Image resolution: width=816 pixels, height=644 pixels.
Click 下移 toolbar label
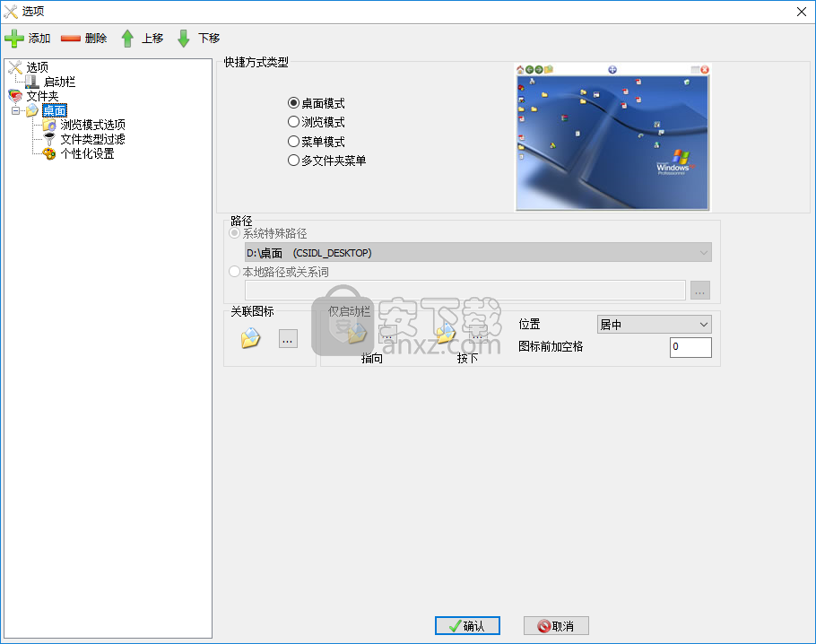pos(209,38)
